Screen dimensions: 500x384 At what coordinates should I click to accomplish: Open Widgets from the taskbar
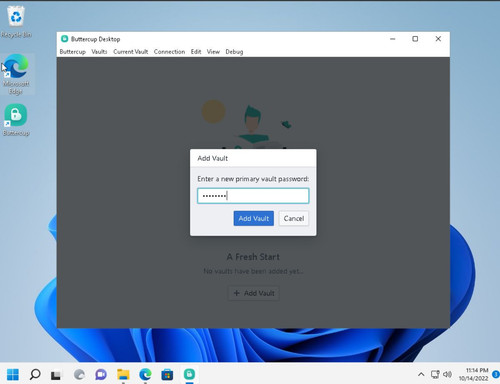pos(79,374)
